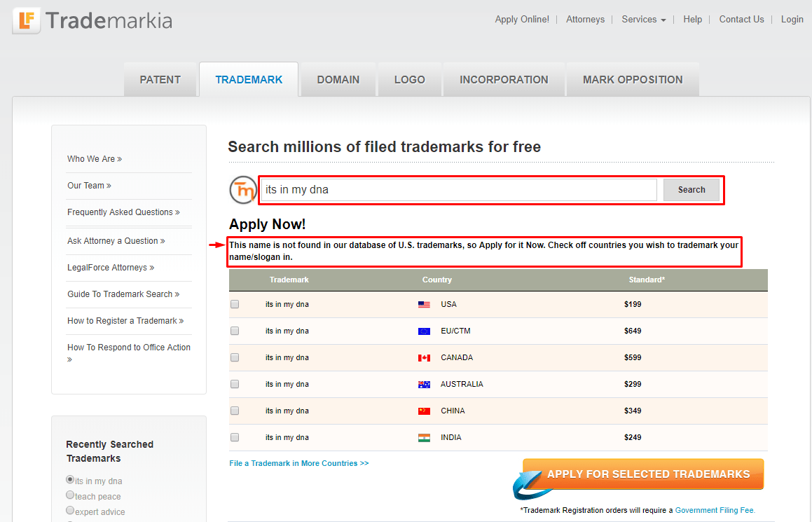The width and height of the screenshot is (812, 522).
Task: Open the Help link in header
Action: (692, 19)
